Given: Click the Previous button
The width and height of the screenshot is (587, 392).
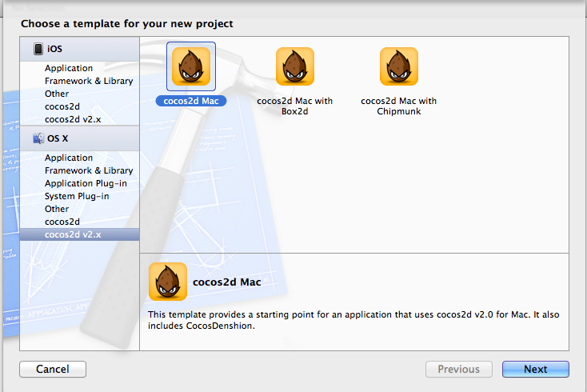Looking at the screenshot, I should (x=458, y=369).
